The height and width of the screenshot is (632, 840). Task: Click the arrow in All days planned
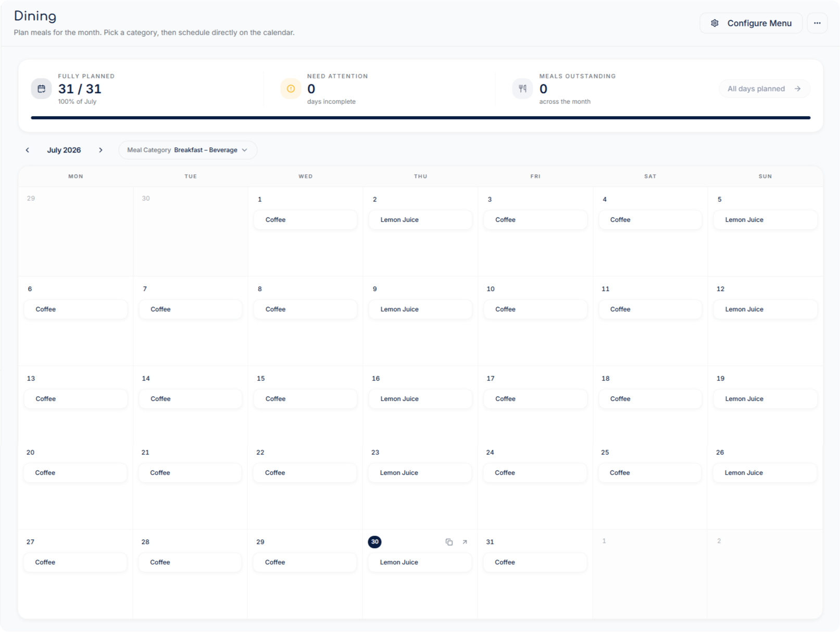pos(797,89)
